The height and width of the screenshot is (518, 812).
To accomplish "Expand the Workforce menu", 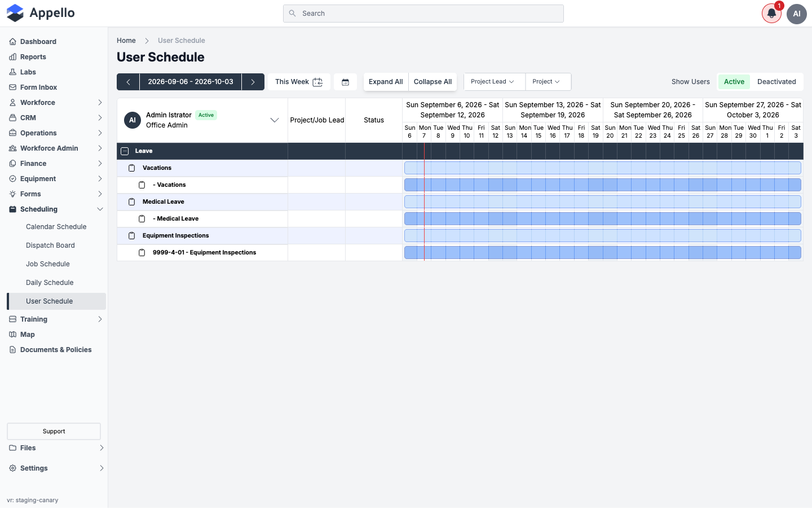I will (56, 103).
